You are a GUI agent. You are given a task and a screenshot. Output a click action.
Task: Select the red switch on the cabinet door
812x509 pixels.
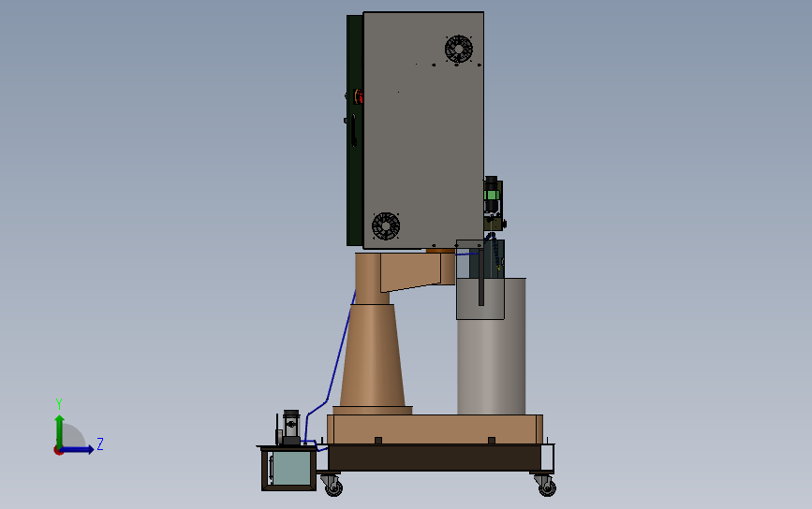pos(358,96)
